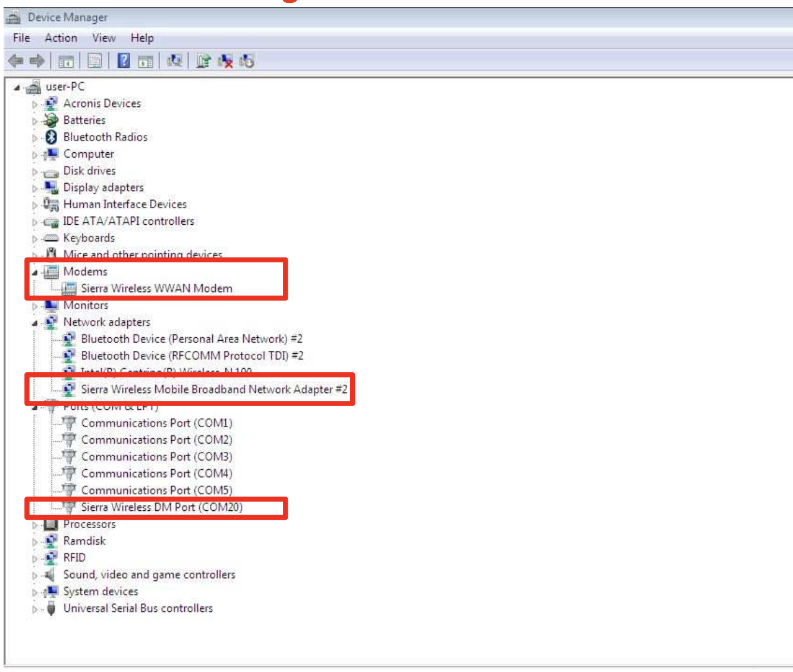Collapse the Modems category arrow
This screenshot has height=672, width=793.
34,272
